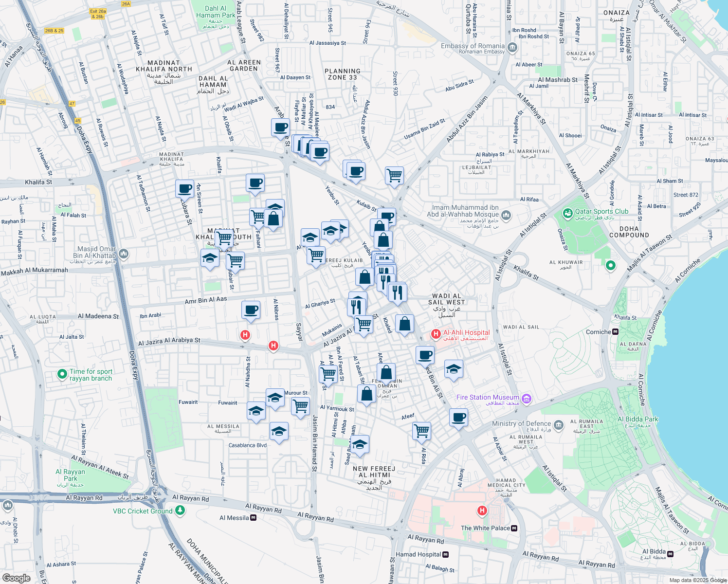728x584 pixels.
Task: Open the Imam Muhammad ibn Abd al-Wahhab Mosque icon
Action: click(506, 215)
